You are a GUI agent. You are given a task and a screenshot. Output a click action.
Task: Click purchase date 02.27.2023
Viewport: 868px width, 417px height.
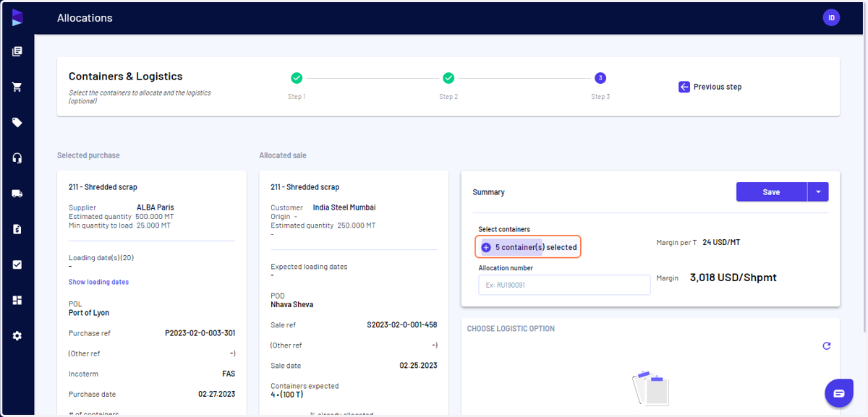click(216, 394)
